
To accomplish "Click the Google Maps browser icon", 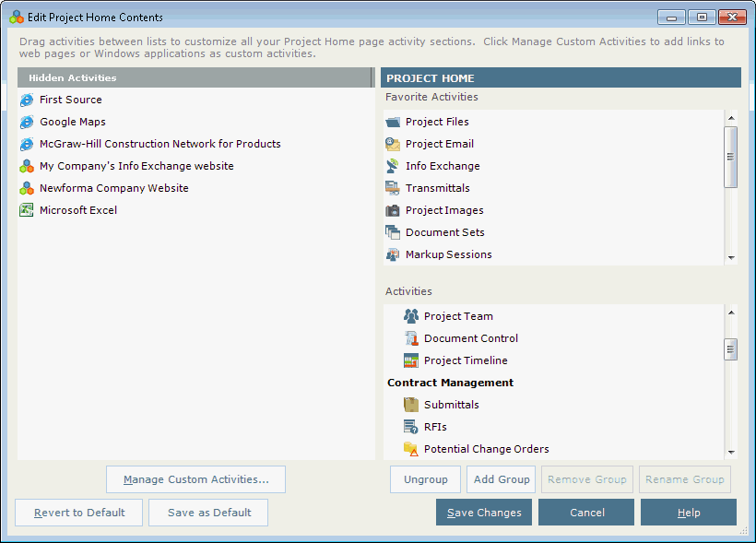I will click(x=27, y=122).
